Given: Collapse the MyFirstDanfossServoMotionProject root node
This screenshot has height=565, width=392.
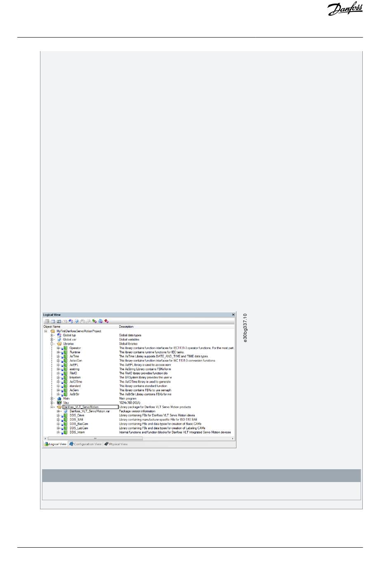Looking at the screenshot, I should (x=46, y=331).
